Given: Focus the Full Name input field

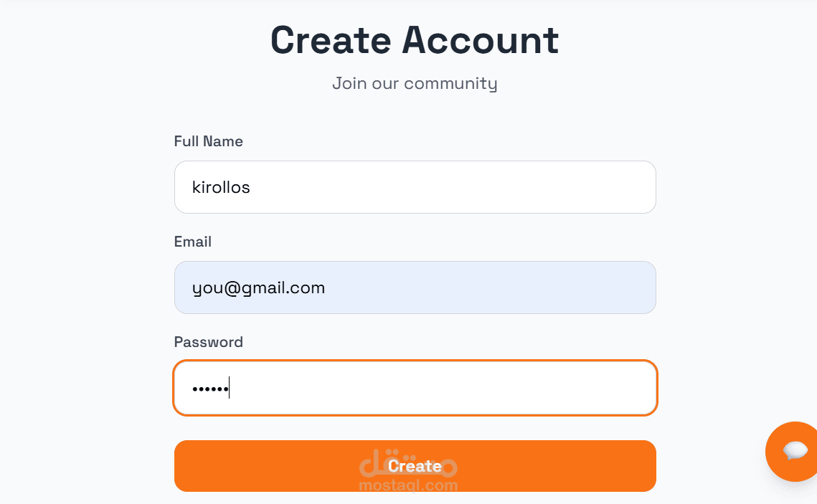Looking at the screenshot, I should pos(415,187).
